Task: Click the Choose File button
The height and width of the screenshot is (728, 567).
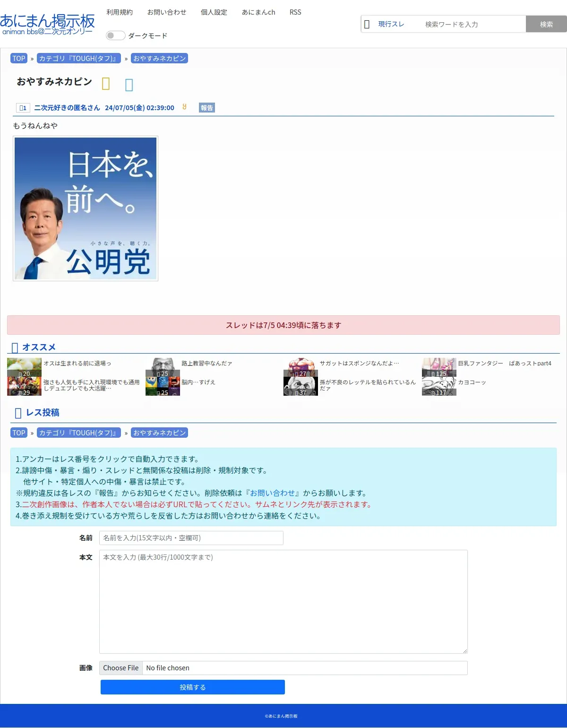Action: click(x=121, y=668)
